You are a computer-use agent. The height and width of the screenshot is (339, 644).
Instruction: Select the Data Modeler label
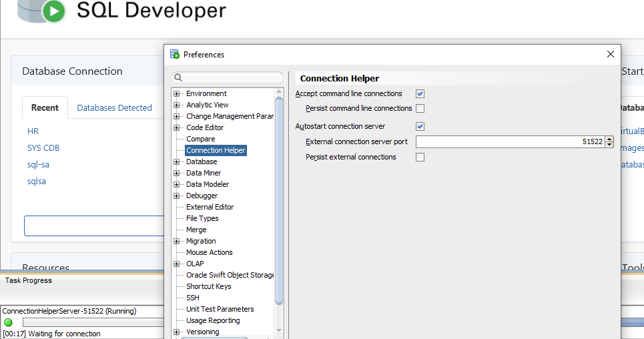click(208, 184)
